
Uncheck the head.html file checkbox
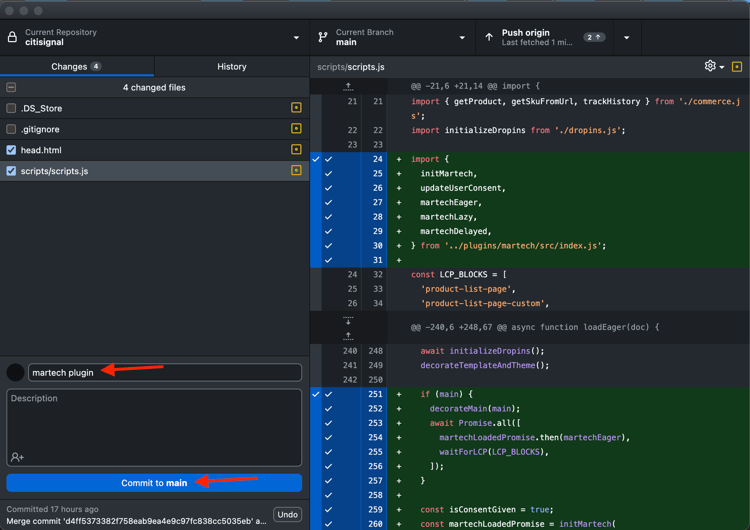(11, 150)
